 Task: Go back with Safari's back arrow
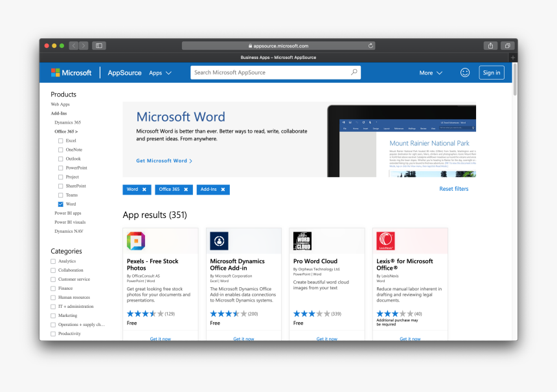74,46
